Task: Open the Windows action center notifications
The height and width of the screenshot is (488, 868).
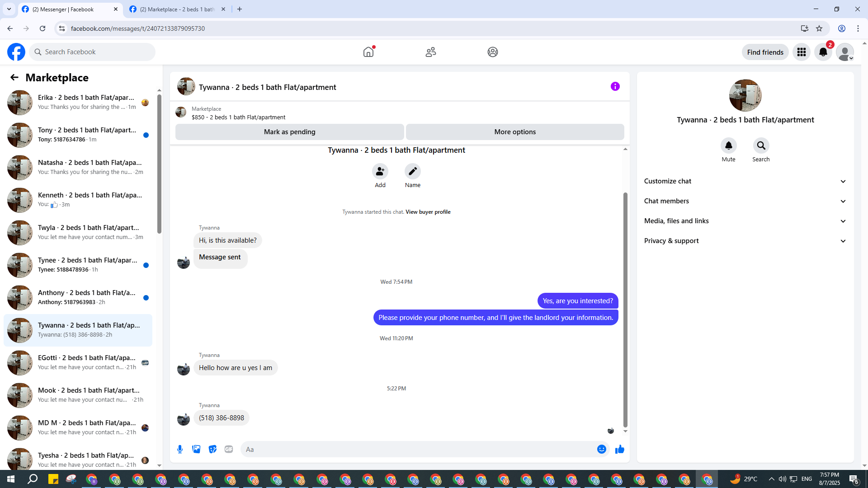Action: [854, 479]
